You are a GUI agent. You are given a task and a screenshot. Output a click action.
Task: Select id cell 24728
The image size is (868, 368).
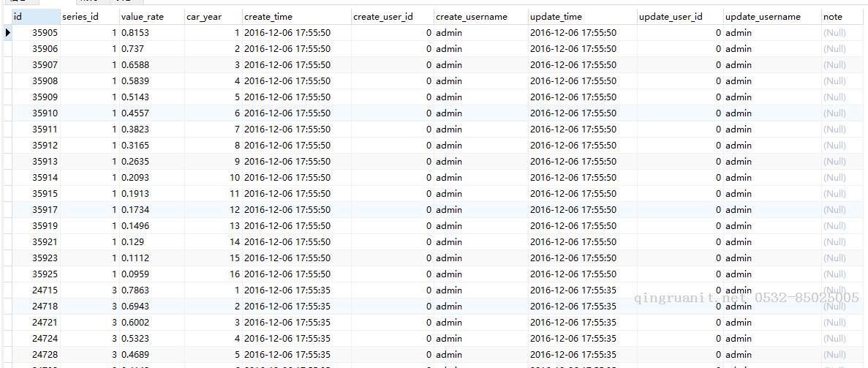pyautogui.click(x=35, y=354)
